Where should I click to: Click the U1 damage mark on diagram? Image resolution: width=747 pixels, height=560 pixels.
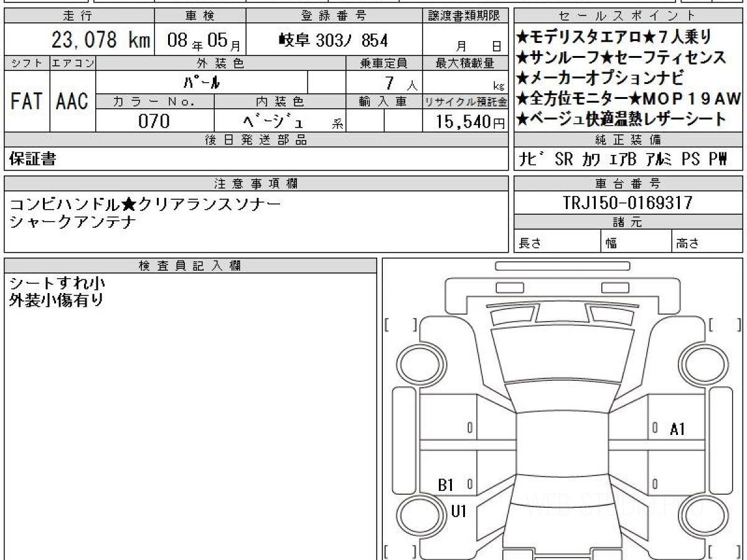pyautogui.click(x=459, y=511)
